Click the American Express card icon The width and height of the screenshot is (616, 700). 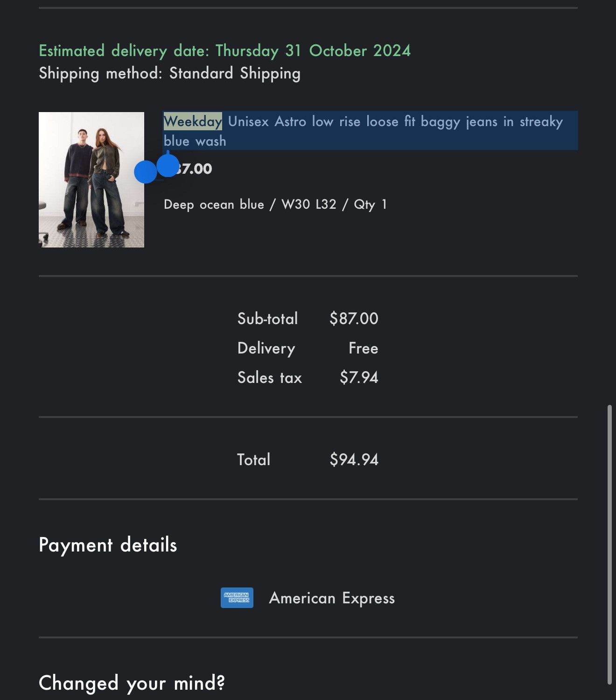click(x=237, y=598)
